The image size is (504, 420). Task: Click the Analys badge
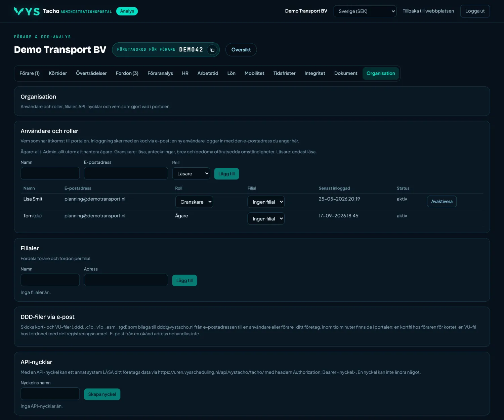coord(127,11)
